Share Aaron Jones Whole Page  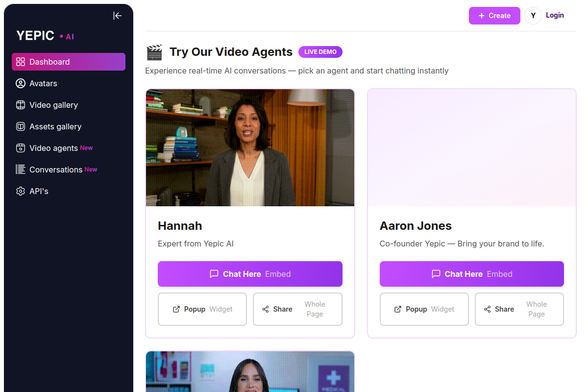(519, 309)
